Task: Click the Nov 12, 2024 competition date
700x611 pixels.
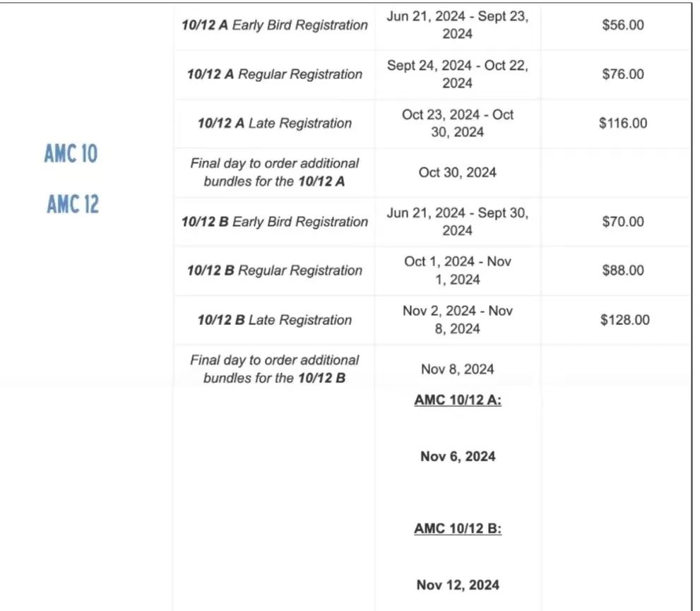Action: coord(458,585)
